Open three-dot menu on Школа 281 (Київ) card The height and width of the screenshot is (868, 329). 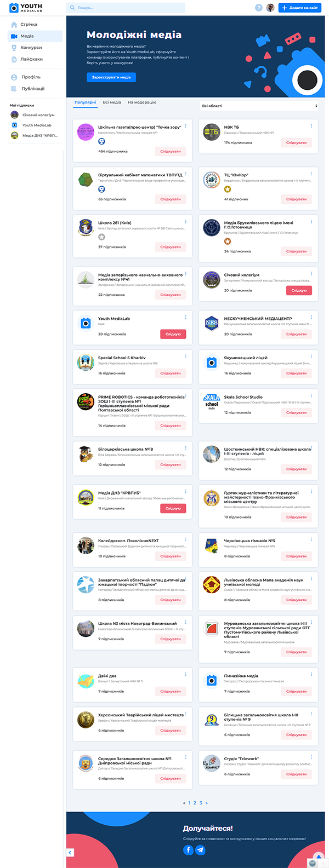point(186,222)
